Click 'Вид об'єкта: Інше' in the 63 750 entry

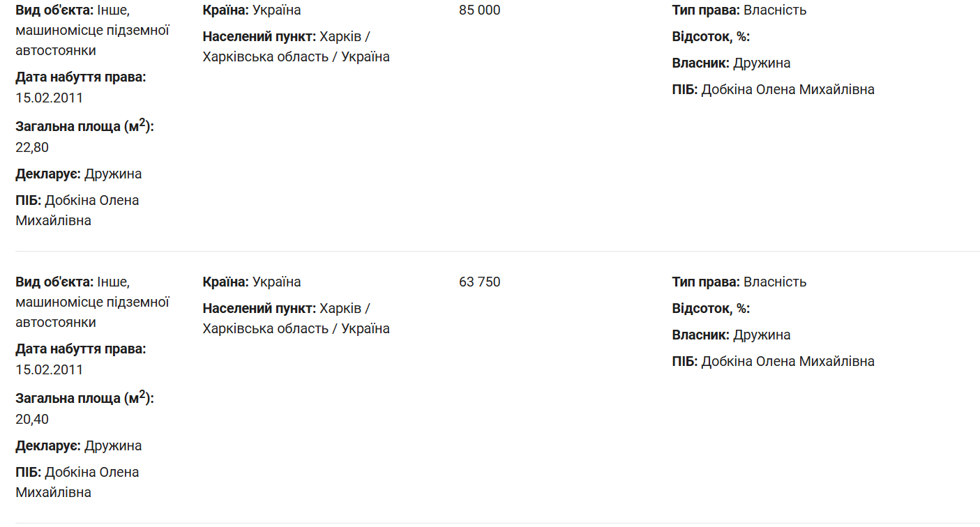coord(73,282)
